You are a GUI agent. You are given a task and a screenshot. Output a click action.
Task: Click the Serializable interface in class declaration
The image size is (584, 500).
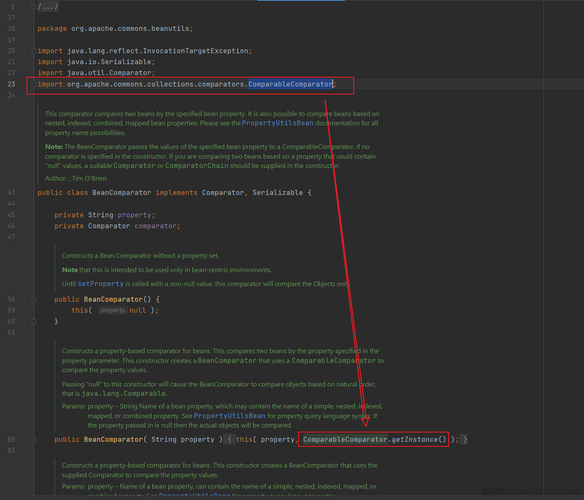click(x=277, y=193)
